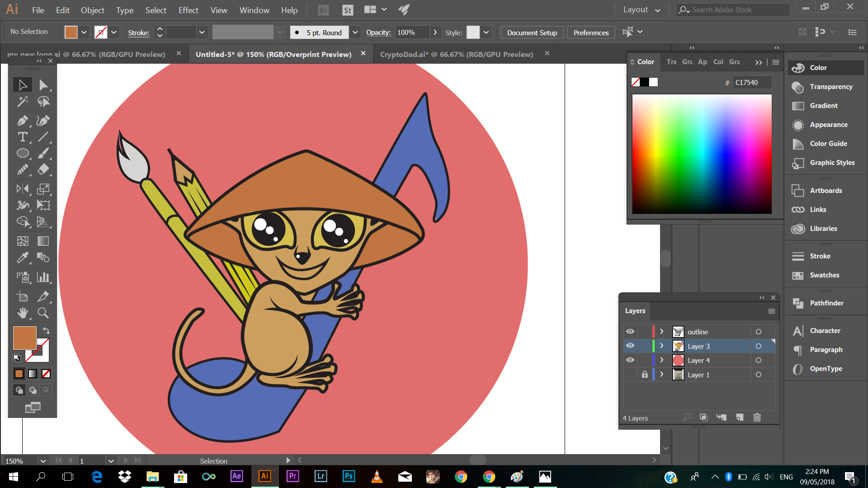The image size is (868, 488).
Task: Target the outline layer circle
Action: pyautogui.click(x=759, y=332)
